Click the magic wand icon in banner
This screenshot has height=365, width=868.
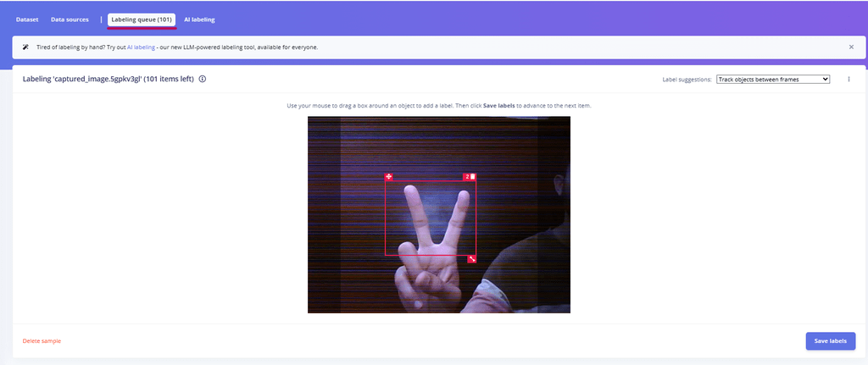[25, 47]
